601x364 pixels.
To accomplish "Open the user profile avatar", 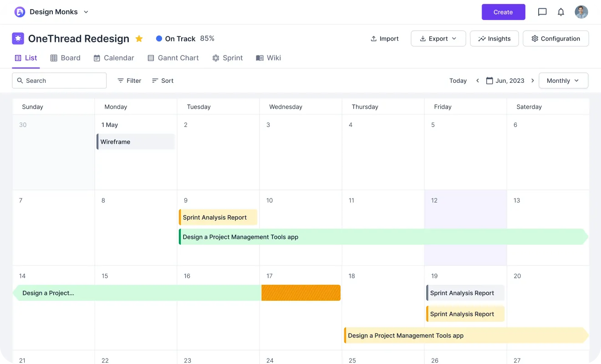I will (581, 12).
